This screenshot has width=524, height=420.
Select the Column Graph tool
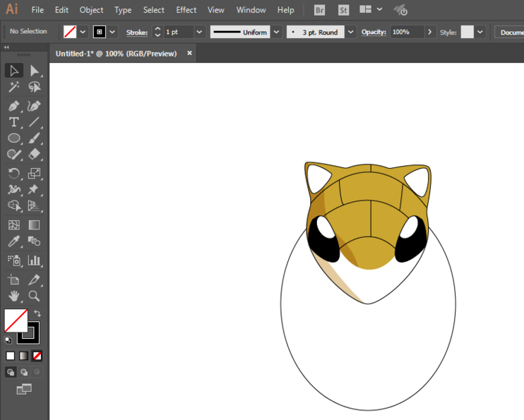34,260
